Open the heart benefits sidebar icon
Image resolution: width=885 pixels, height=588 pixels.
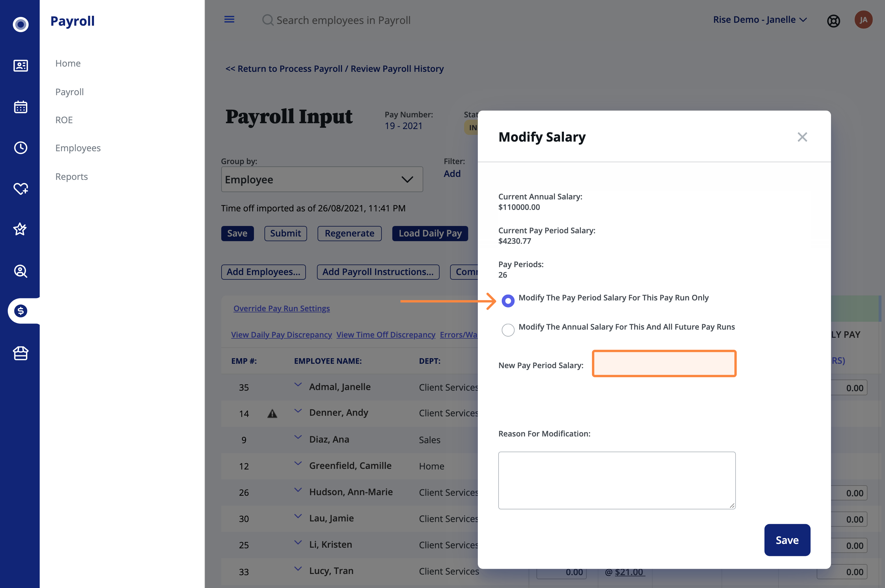click(21, 189)
